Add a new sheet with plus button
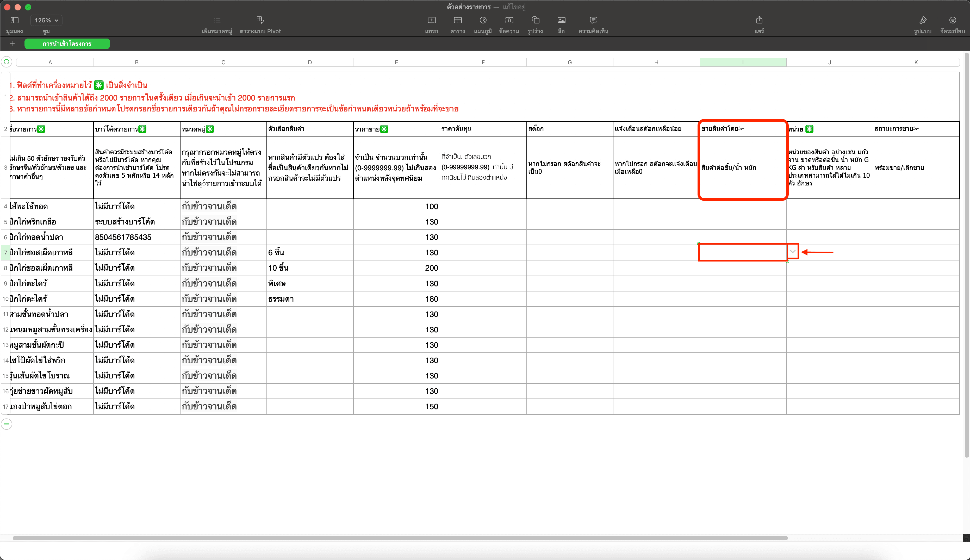This screenshot has height=560, width=970. pos(12,43)
